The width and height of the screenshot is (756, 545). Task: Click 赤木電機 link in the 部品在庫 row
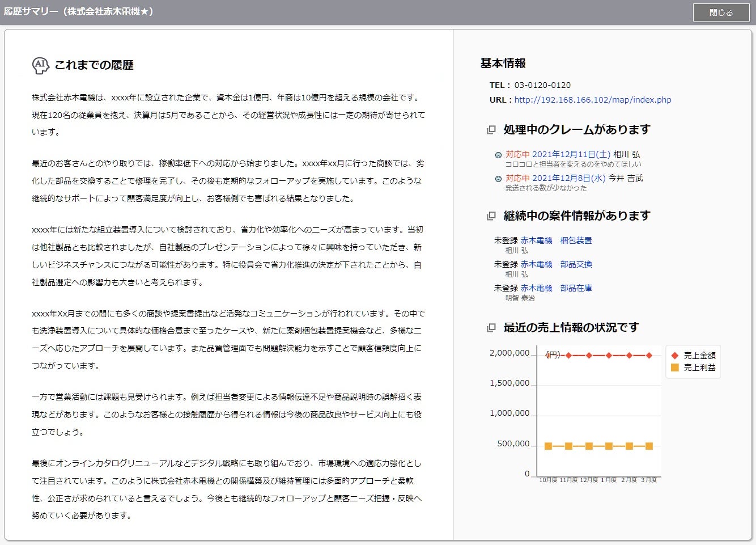[x=536, y=288]
